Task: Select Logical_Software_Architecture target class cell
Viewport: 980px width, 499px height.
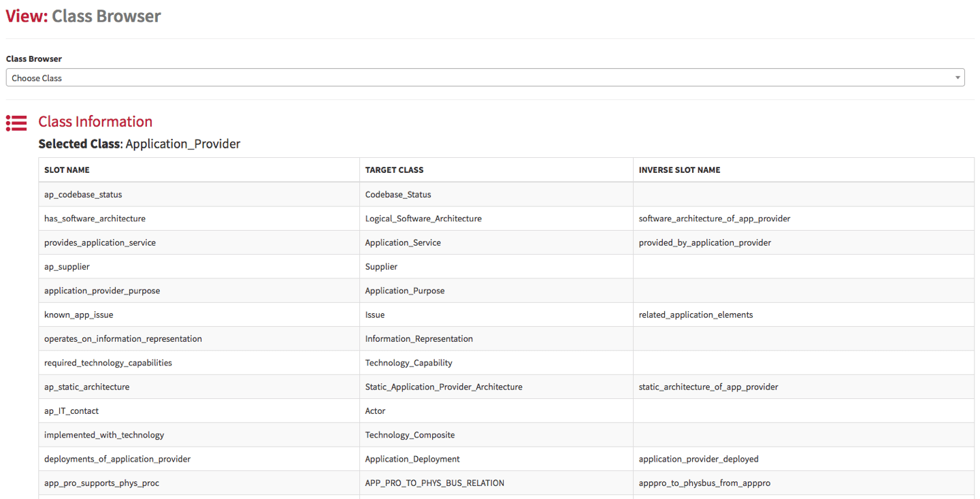Action: [x=496, y=219]
